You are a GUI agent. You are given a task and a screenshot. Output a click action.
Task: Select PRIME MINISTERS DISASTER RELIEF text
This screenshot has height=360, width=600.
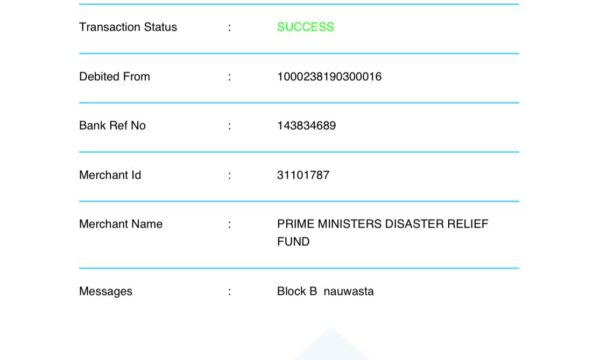382,224
